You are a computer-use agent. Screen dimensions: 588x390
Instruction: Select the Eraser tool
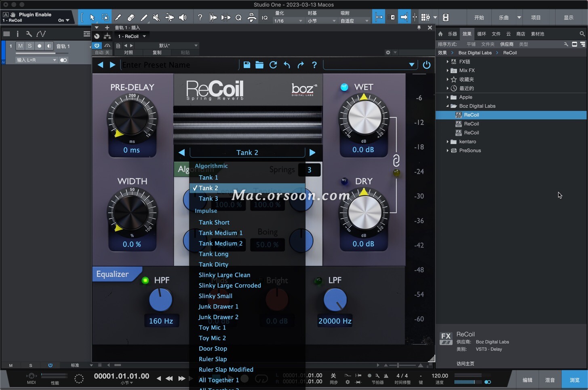[x=131, y=17]
